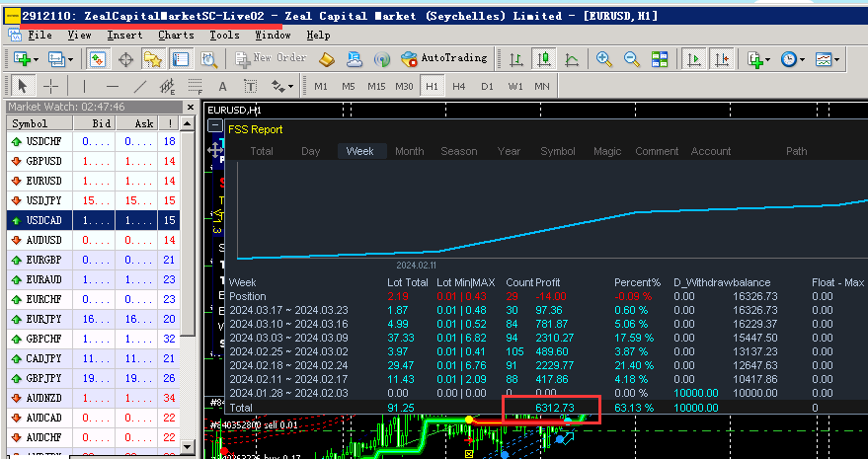The height and width of the screenshot is (459, 868).
Task: Open the Insert menu
Action: point(124,36)
